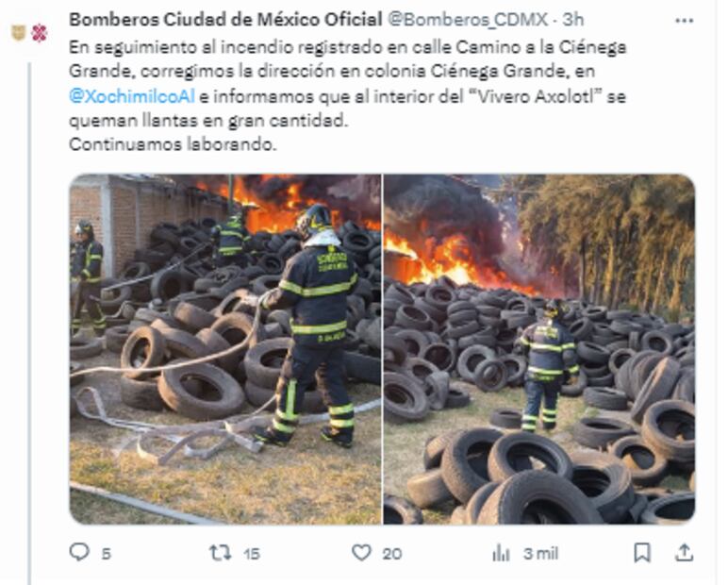This screenshot has width=728, height=585.
Task: View tweet analytics bar chart icon
Action: click(x=501, y=553)
